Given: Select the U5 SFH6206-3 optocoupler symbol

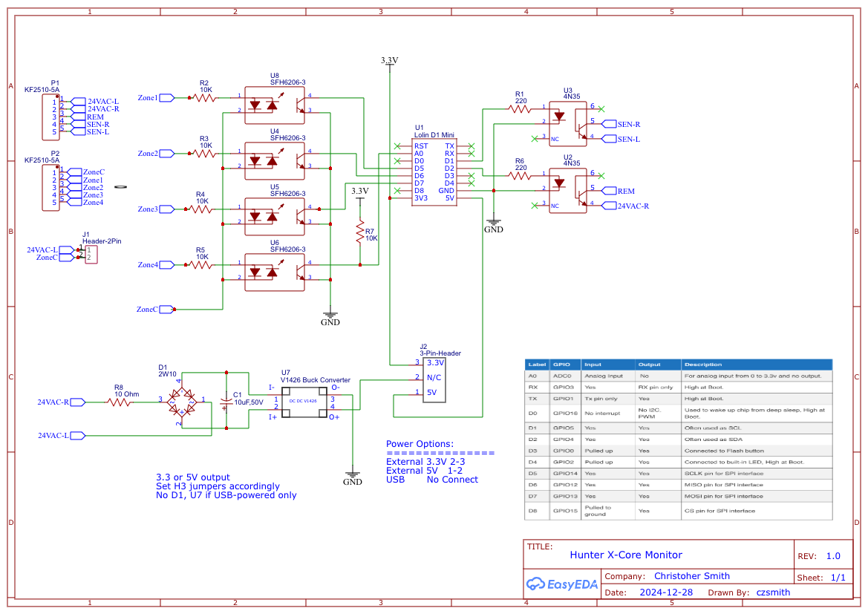Looking at the screenshot, I should tap(275, 217).
